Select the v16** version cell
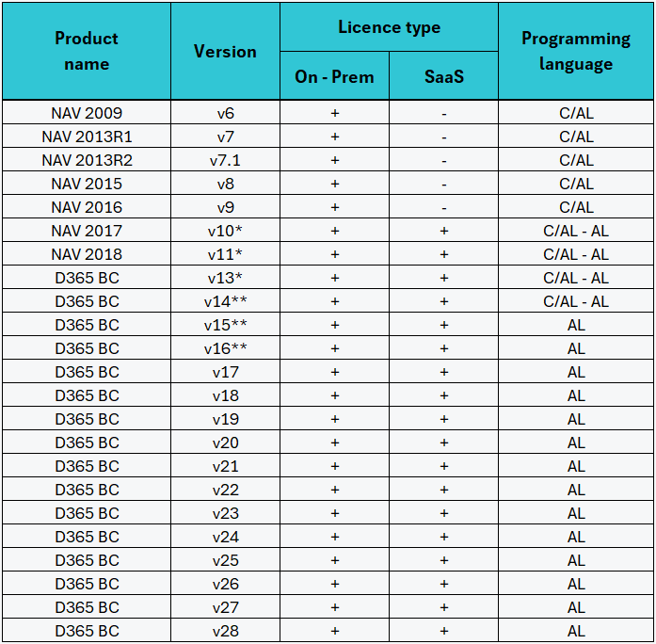 [x=225, y=348]
